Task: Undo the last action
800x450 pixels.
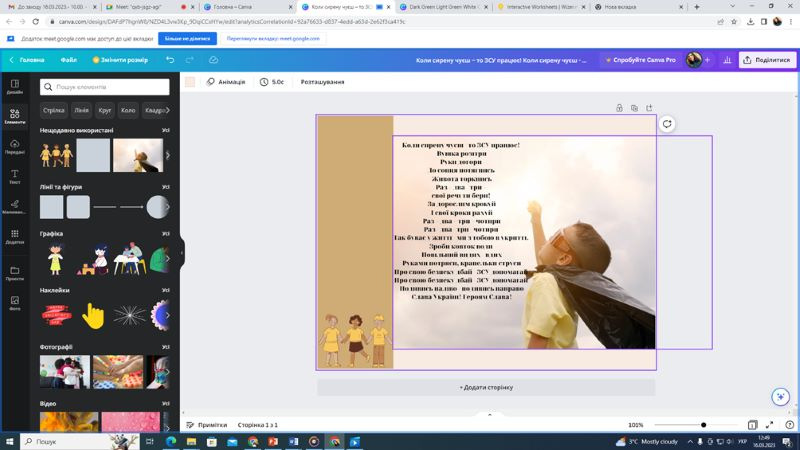Action: pos(170,60)
